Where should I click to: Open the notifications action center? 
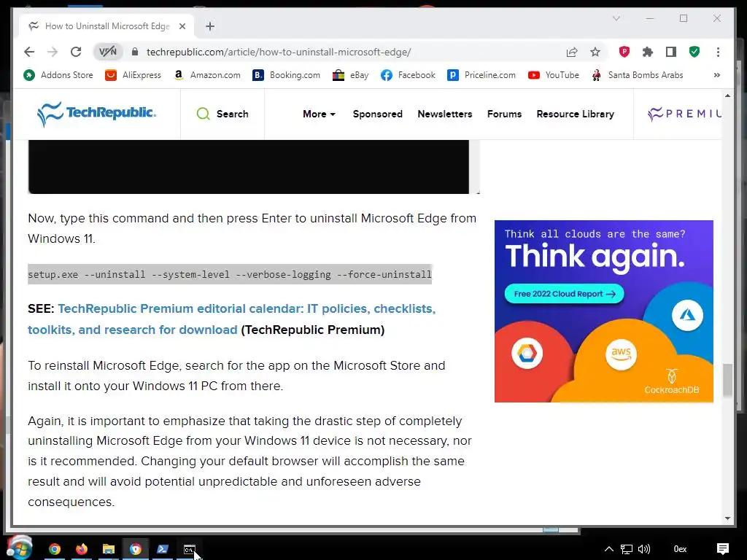click(x=723, y=549)
